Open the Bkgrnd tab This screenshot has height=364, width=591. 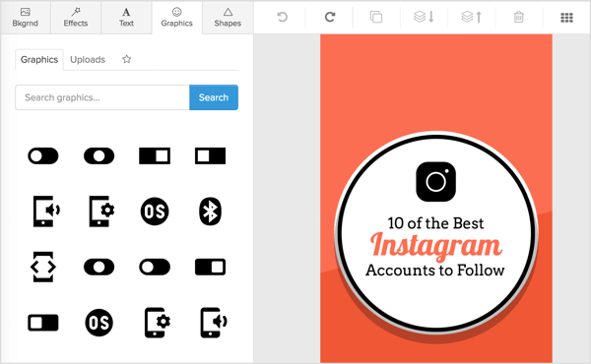[26, 18]
